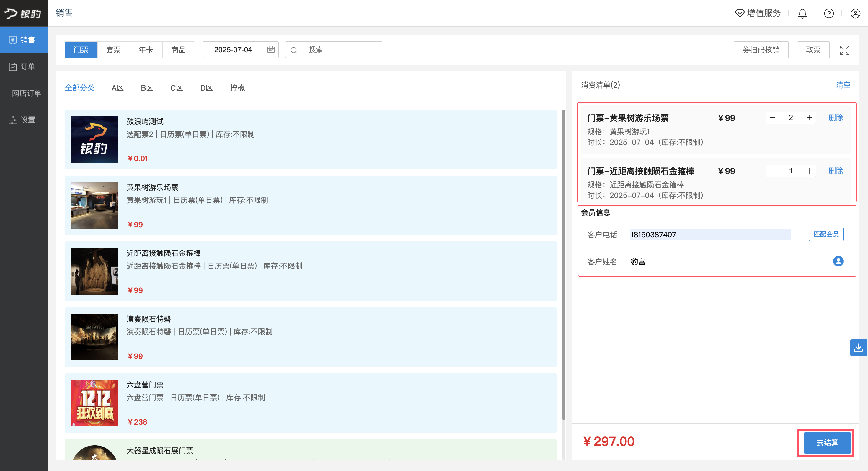The image size is (868, 471).
Task: Toggle fullscreen expand icon
Action: [x=844, y=50]
